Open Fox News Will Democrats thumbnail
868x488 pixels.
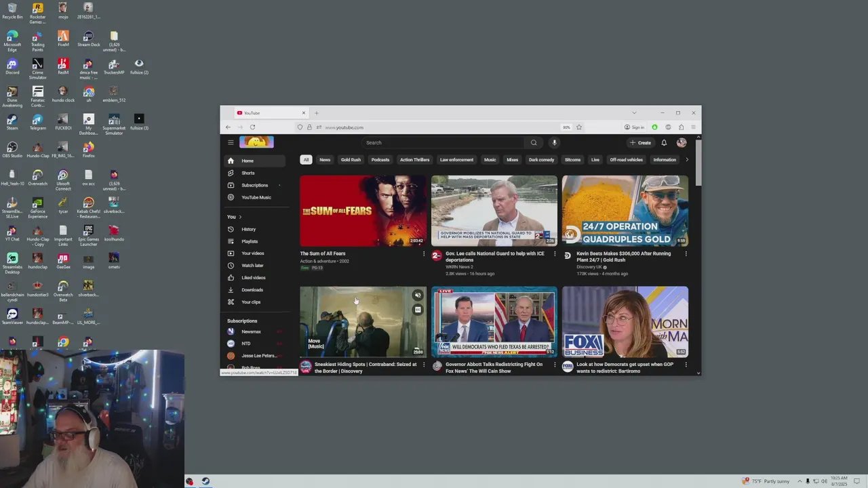pos(494,322)
